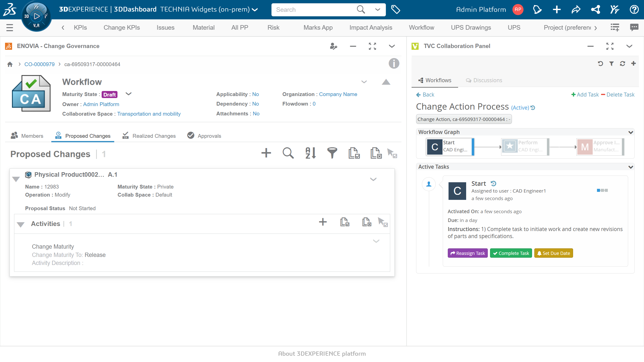The image size is (644, 362).
Task: Select the A-Z sort icon
Action: 310,153
